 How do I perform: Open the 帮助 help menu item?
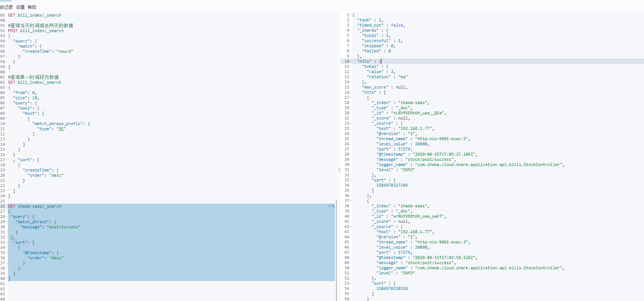[32, 7]
